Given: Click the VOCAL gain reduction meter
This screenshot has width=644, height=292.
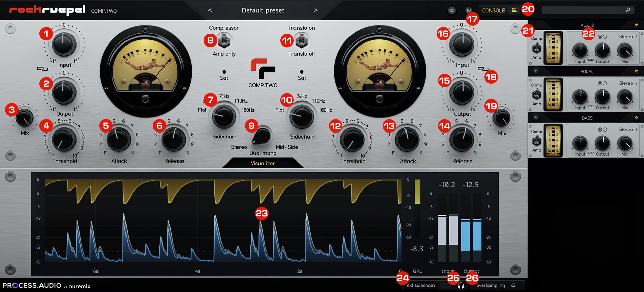Looking at the screenshot, I should tap(553, 94).
